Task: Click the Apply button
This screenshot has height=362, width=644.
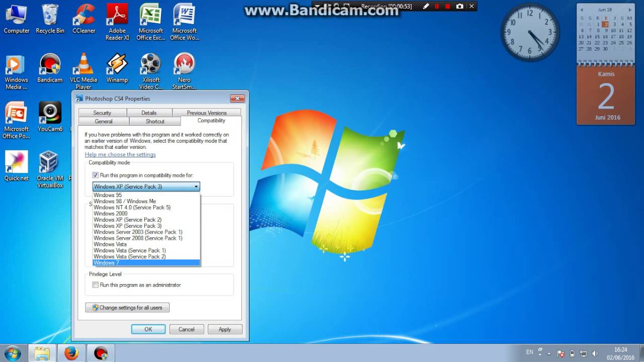Action: (225, 329)
